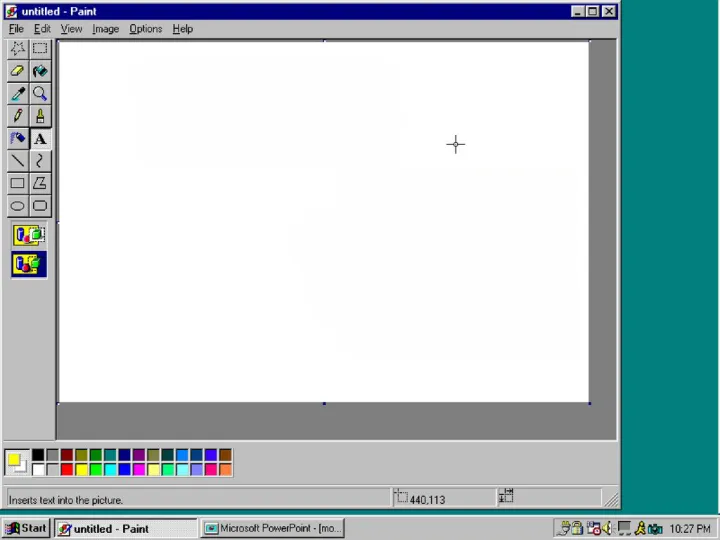Activate the Airbrush spray tool
This screenshot has width=720, height=540.
click(x=17, y=139)
